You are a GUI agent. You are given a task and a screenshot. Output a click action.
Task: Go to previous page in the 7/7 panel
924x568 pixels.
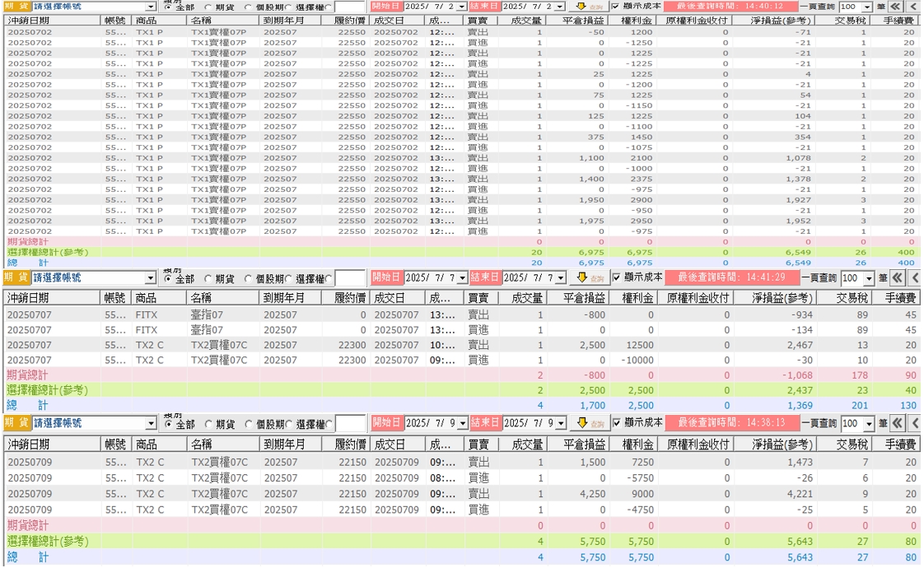(x=915, y=277)
